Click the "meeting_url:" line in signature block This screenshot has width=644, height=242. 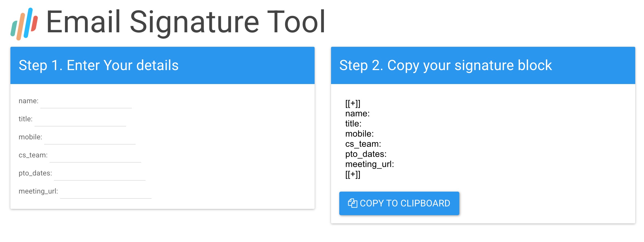pyautogui.click(x=370, y=164)
